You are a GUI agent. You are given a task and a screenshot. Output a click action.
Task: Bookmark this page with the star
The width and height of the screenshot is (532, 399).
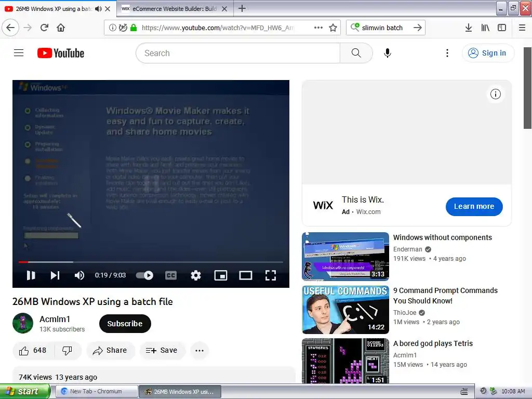point(333,28)
